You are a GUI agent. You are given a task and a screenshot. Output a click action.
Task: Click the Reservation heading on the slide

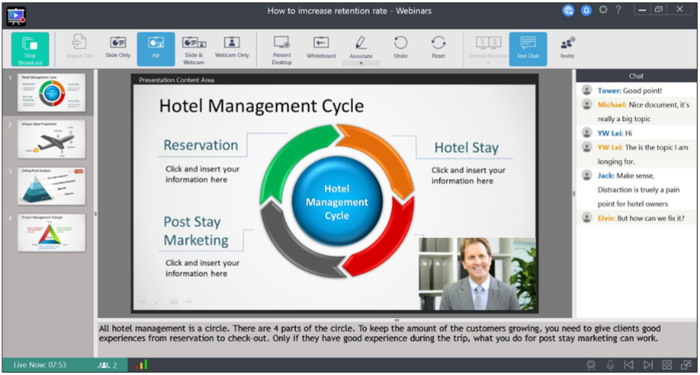pyautogui.click(x=200, y=145)
